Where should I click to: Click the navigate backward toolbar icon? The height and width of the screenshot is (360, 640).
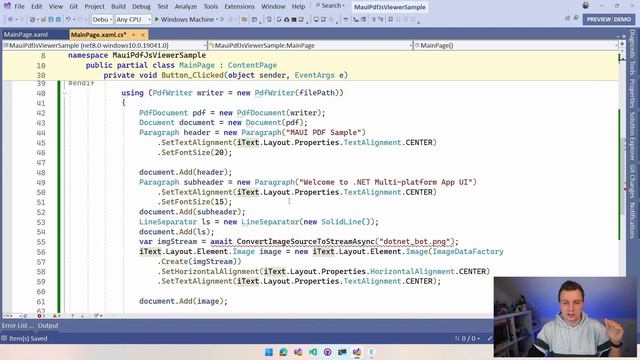click(11, 19)
